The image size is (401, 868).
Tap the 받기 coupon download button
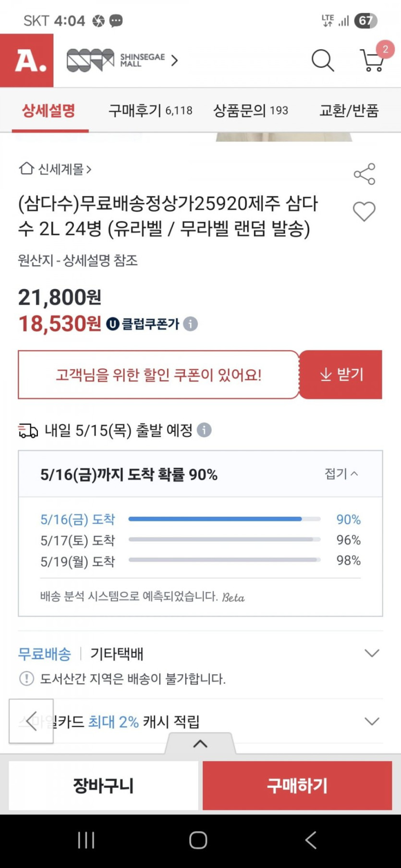click(341, 374)
